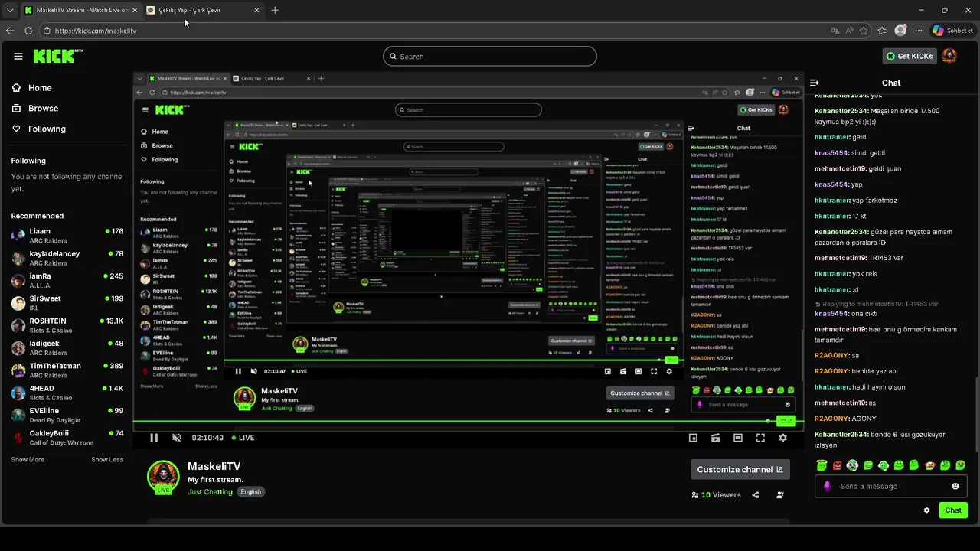Click the chat scrollbar
The image size is (980, 551).
click(x=977, y=413)
